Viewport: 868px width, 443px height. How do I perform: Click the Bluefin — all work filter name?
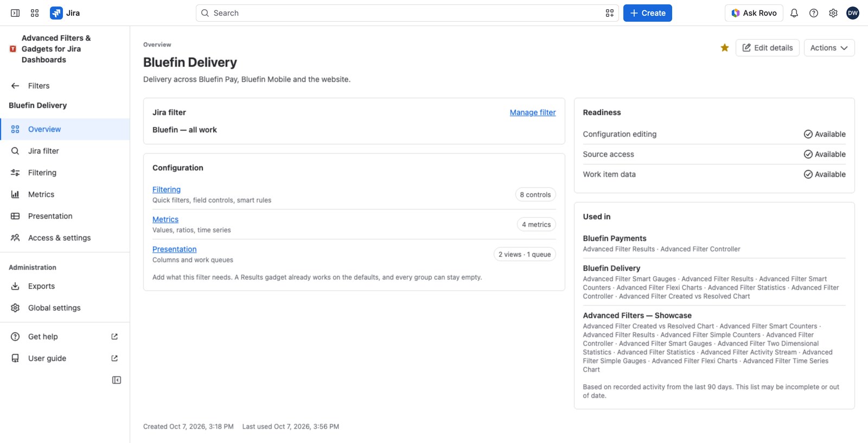click(x=184, y=130)
